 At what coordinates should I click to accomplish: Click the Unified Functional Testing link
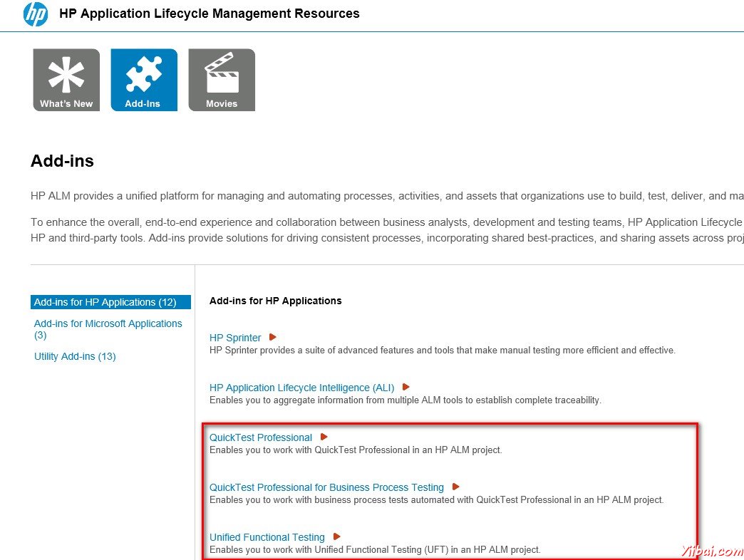pyautogui.click(x=267, y=537)
